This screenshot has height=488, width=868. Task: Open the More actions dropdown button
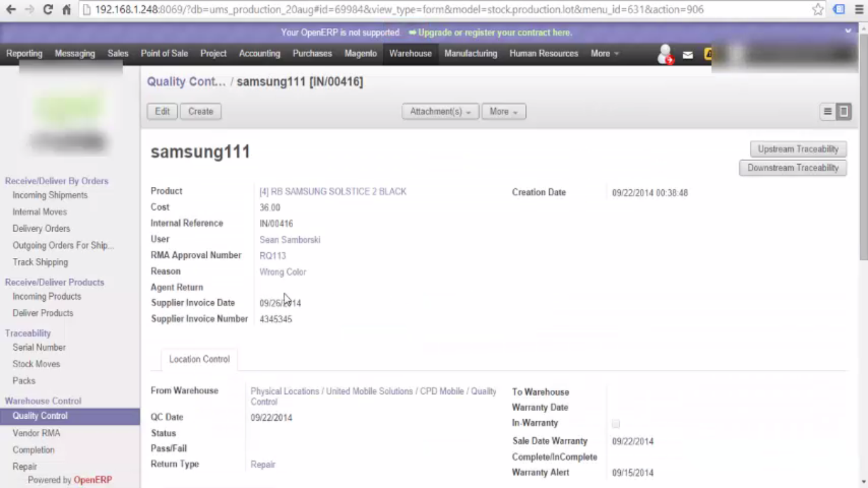pyautogui.click(x=504, y=111)
